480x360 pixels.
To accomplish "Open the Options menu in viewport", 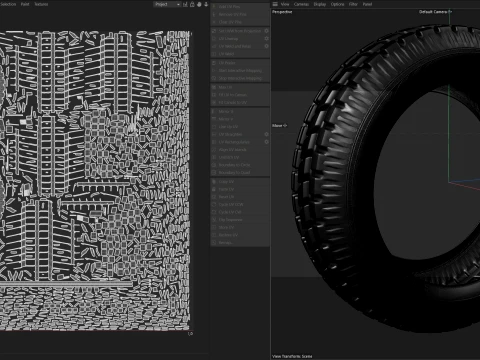I will [x=337, y=4].
